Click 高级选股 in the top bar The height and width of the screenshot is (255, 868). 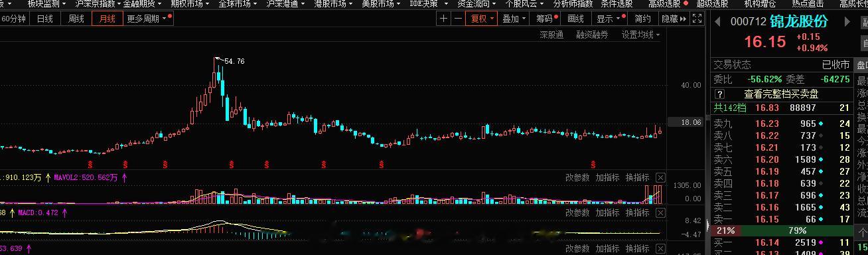(x=664, y=4)
